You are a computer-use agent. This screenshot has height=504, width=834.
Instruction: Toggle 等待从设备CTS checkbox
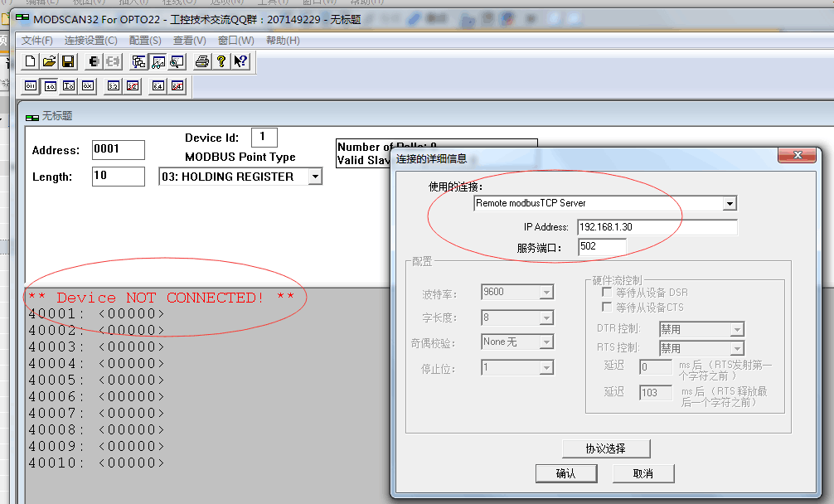(x=606, y=307)
